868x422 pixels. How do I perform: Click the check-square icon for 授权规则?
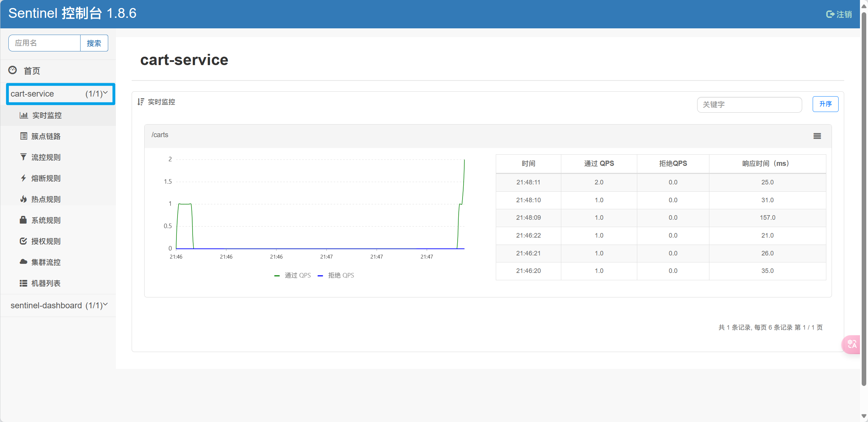pyautogui.click(x=23, y=241)
